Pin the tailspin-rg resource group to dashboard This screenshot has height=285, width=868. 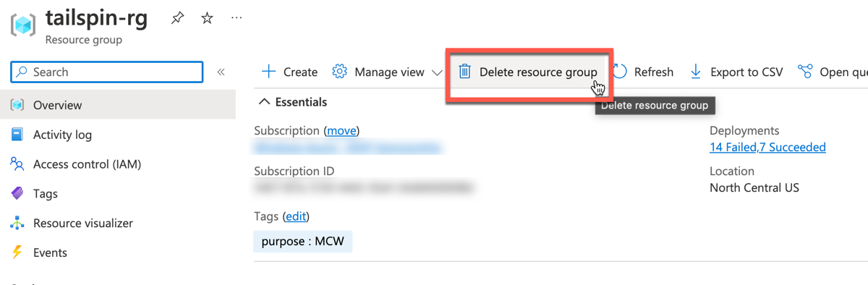[177, 19]
